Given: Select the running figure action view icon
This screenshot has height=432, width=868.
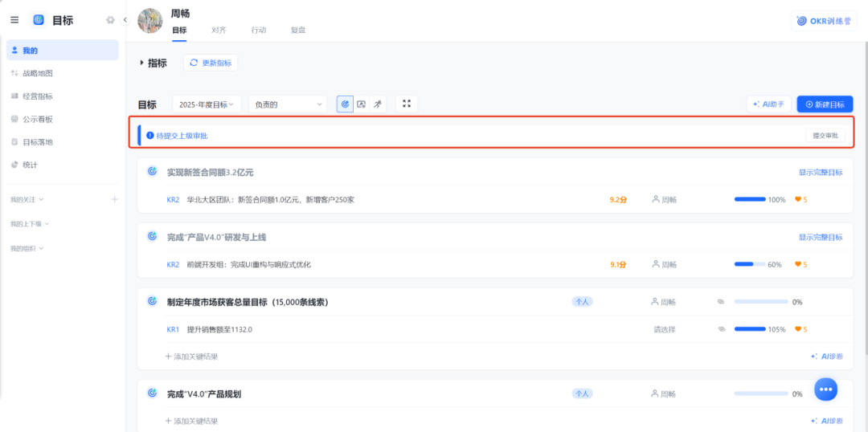Looking at the screenshot, I should (378, 104).
